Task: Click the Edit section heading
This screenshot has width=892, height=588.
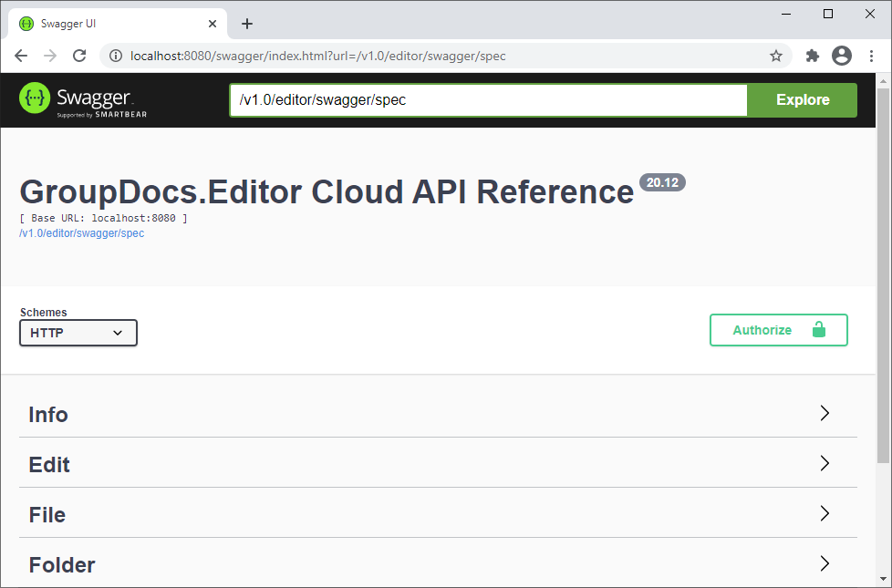Action: pos(49,465)
